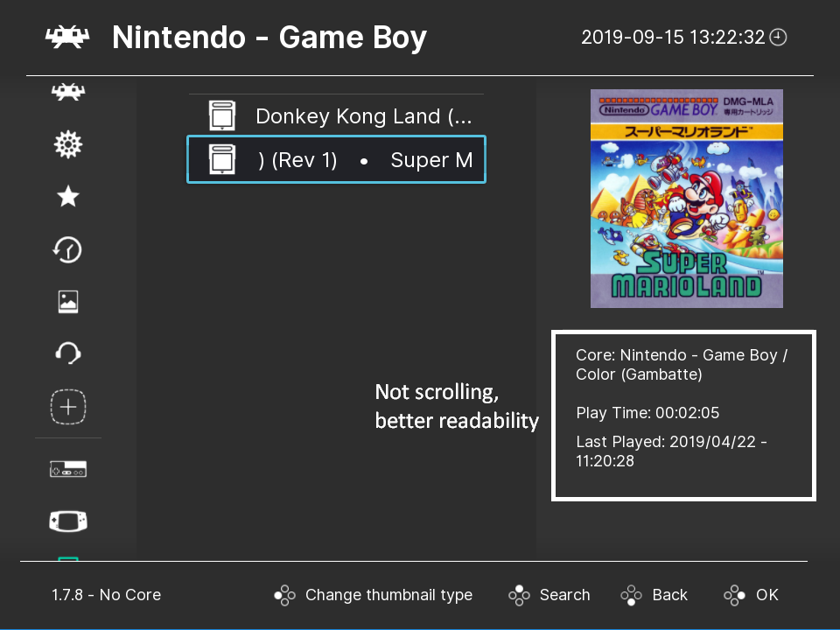Viewport: 840px width, 630px height.
Task: Open the History clock icon
Action: pos(68,249)
